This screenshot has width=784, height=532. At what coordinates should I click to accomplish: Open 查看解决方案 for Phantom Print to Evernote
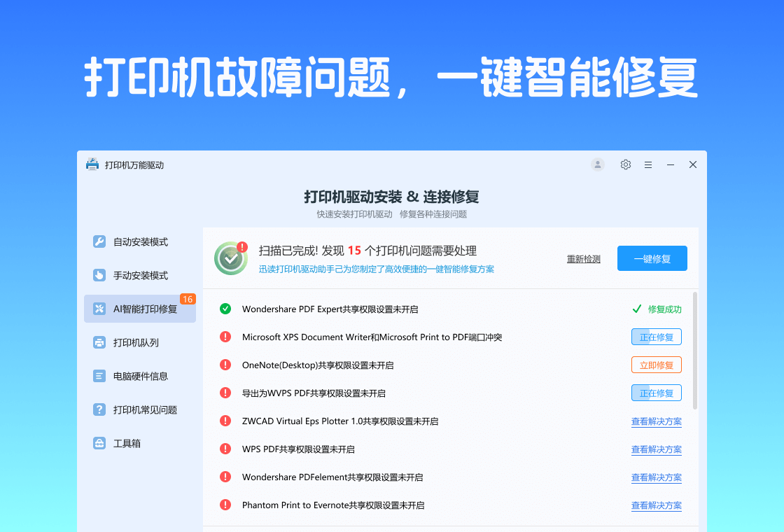pyautogui.click(x=657, y=505)
